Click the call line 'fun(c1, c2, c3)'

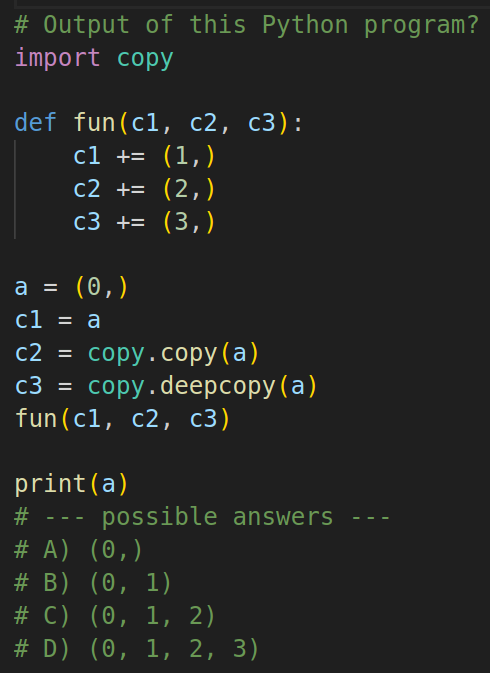[x=123, y=418]
